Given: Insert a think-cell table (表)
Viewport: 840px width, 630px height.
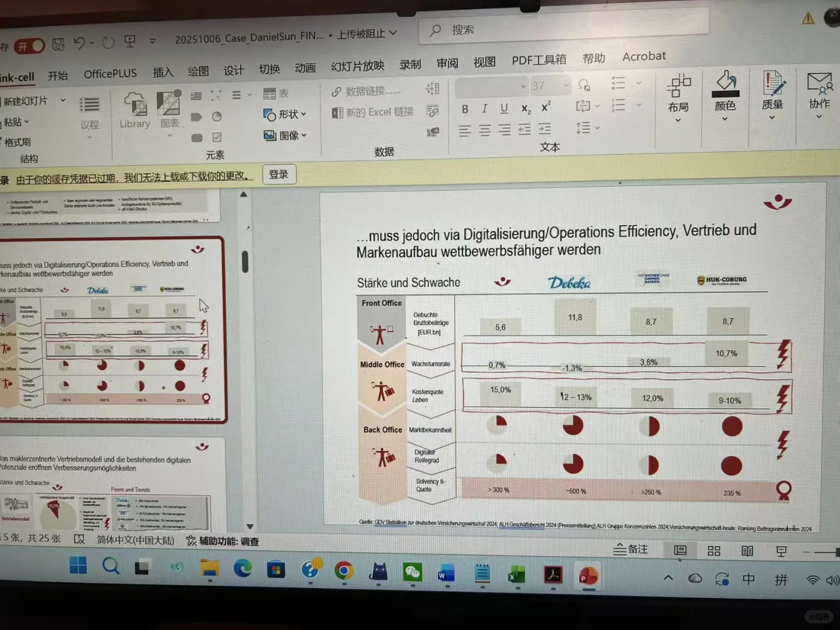Looking at the screenshot, I should pos(276,93).
